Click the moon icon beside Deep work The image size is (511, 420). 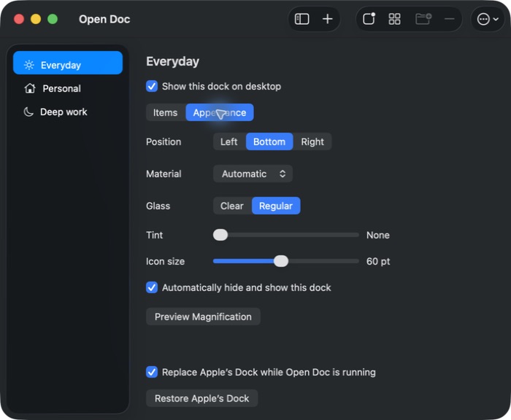click(28, 112)
